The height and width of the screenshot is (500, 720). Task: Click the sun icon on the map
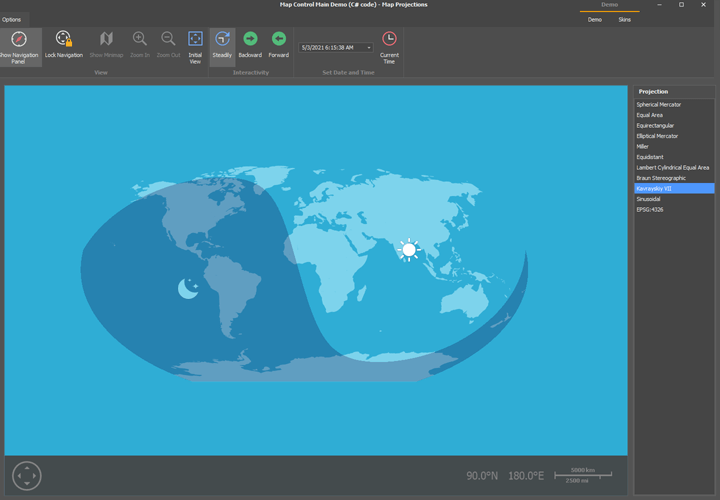tap(408, 250)
